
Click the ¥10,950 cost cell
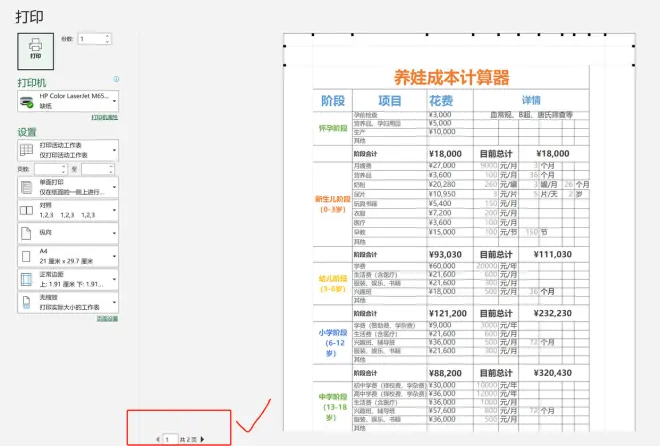[442, 194]
